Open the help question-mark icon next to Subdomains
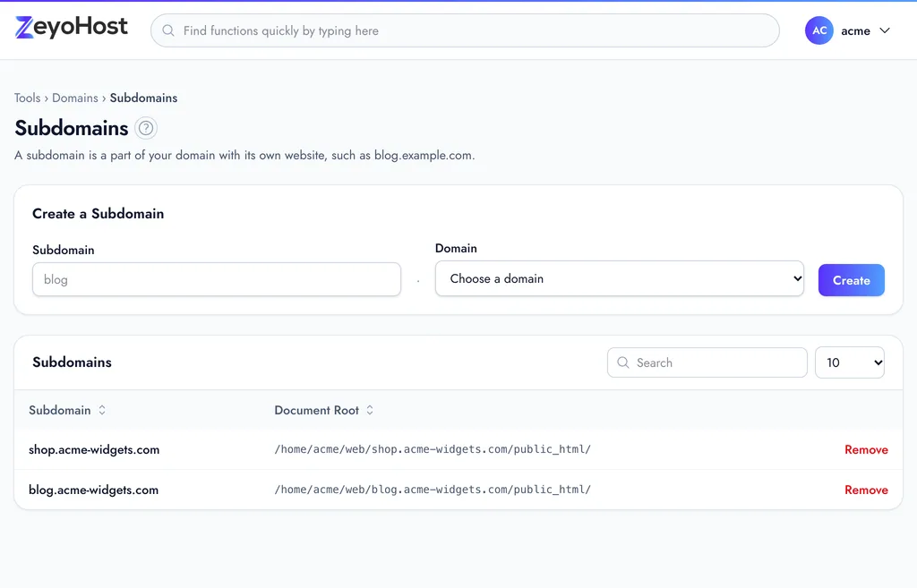This screenshot has width=917, height=588. click(146, 128)
